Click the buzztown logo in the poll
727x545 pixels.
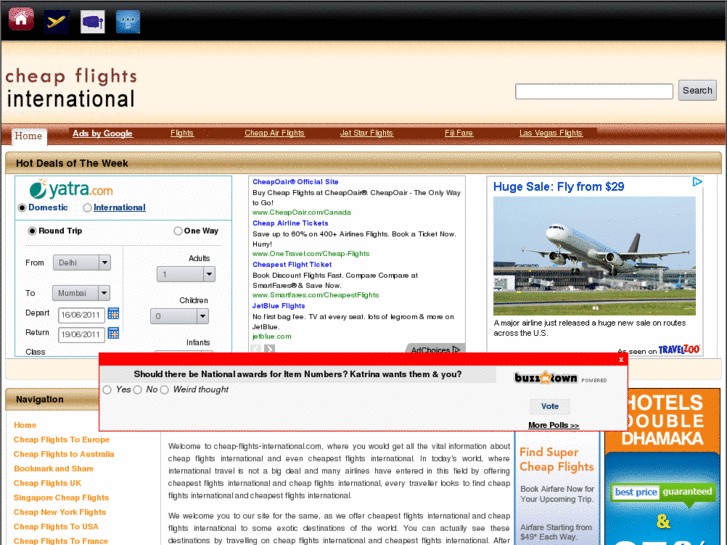[546, 378]
